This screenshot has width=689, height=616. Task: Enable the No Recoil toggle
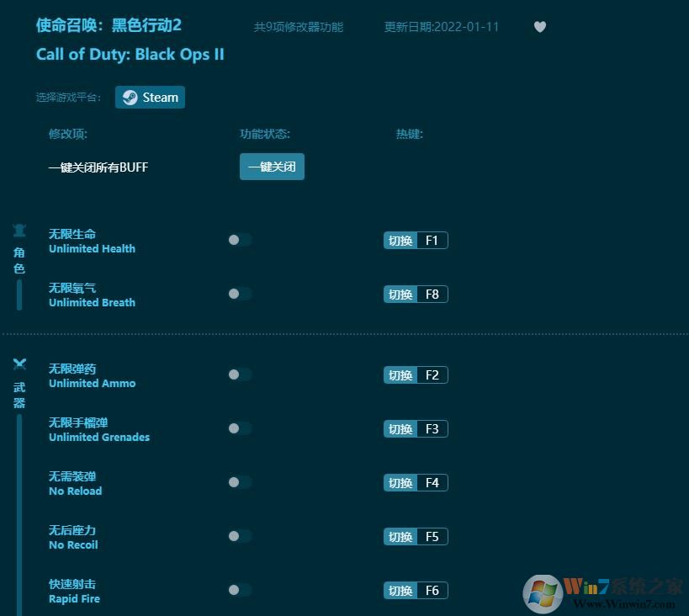point(239,536)
